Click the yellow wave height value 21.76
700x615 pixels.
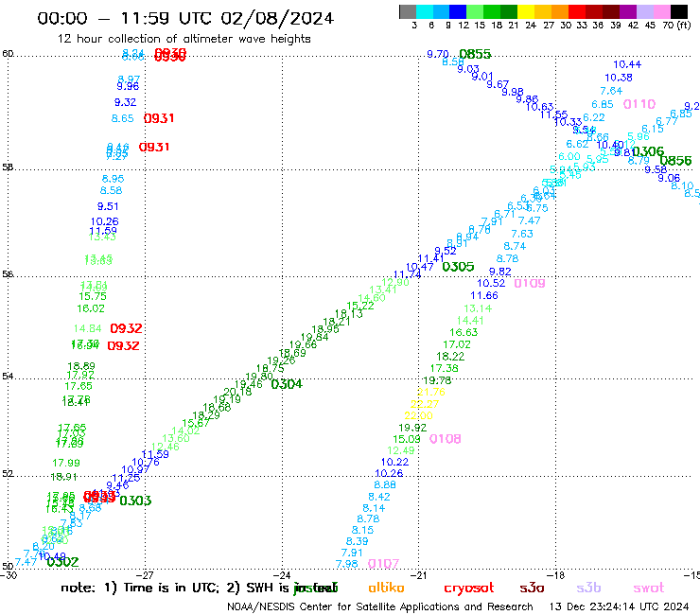(431, 392)
